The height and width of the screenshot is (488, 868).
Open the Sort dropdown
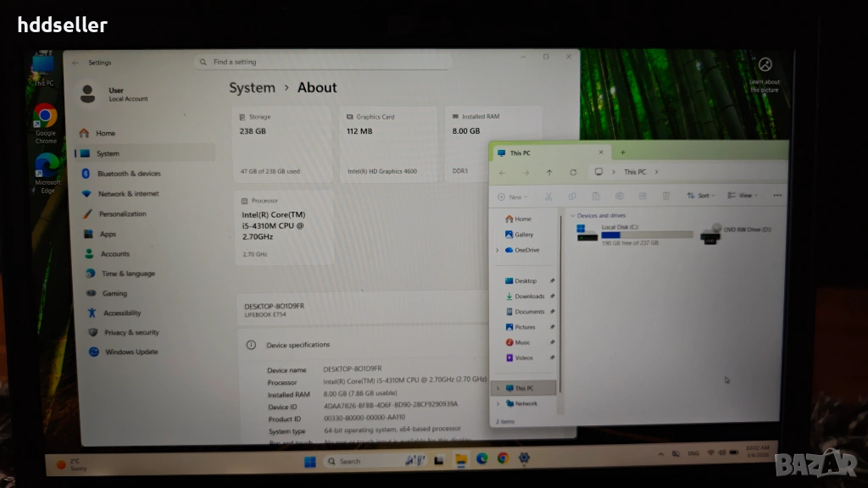click(x=700, y=196)
